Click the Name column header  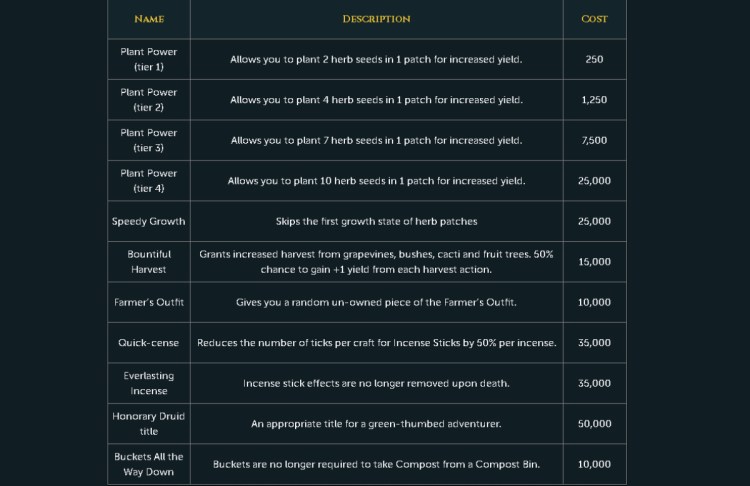point(149,19)
